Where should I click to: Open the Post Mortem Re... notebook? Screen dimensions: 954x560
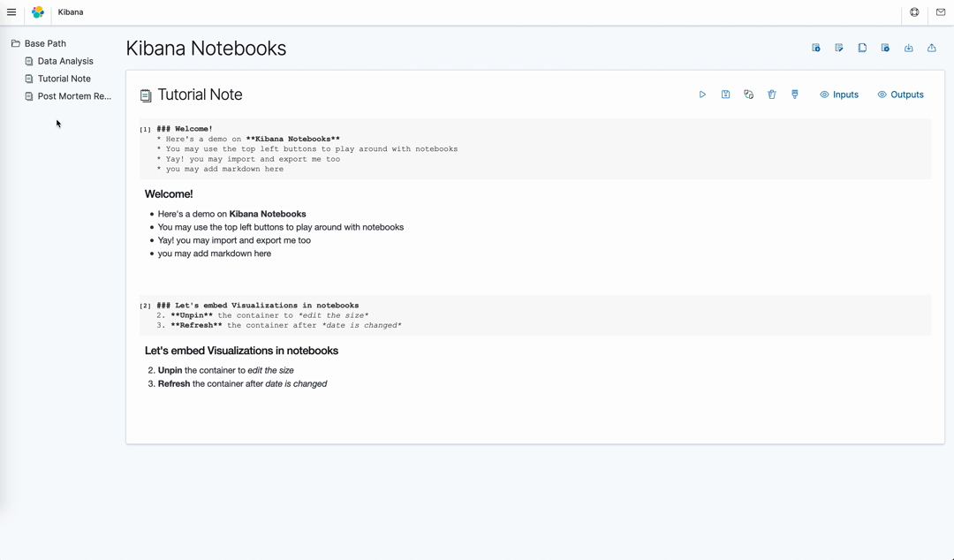(x=67, y=96)
